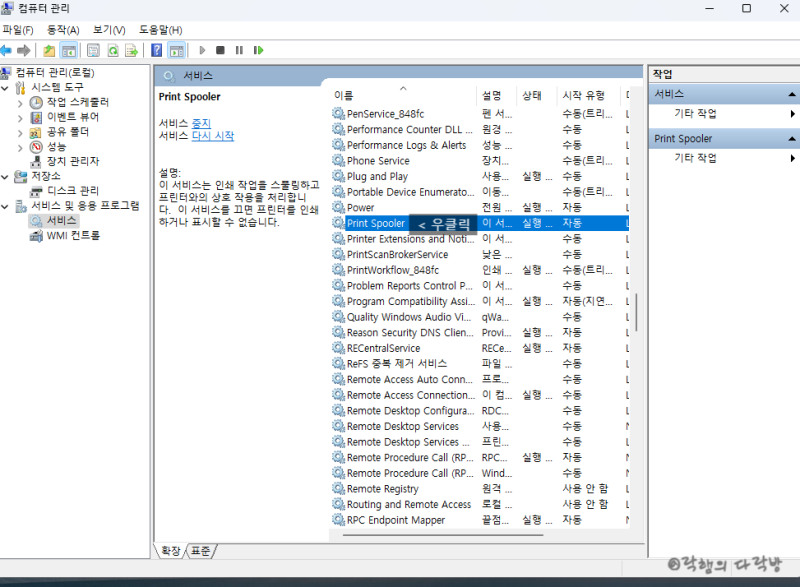Expand the 이벤트 뷰어 tree node
Screen dimensions: 800x587
click(20, 118)
